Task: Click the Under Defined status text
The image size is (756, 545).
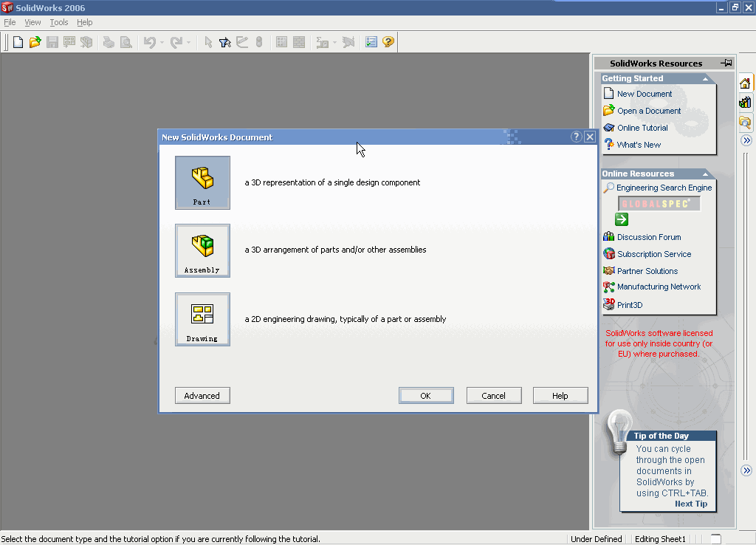Action: coord(597,539)
